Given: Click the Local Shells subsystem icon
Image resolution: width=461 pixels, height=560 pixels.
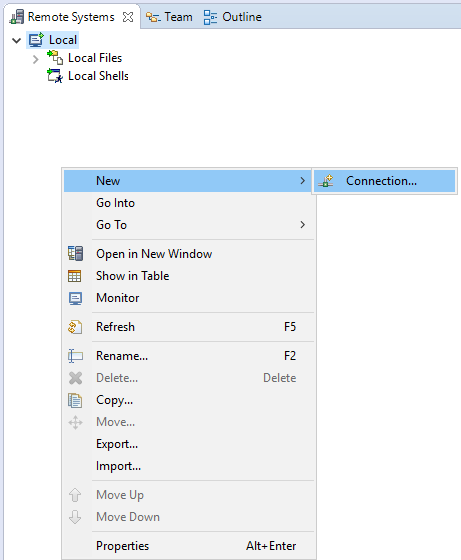Looking at the screenshot, I should click(x=55, y=76).
